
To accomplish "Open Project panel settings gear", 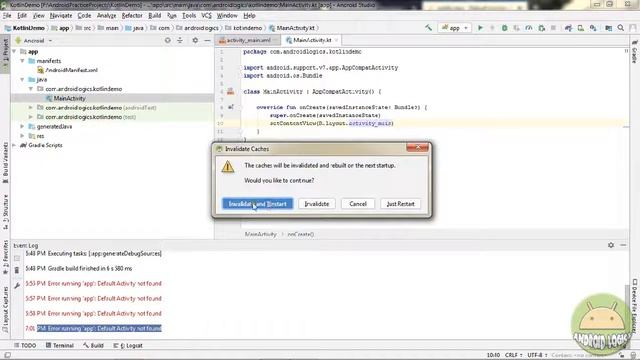I will click(x=195, y=40).
